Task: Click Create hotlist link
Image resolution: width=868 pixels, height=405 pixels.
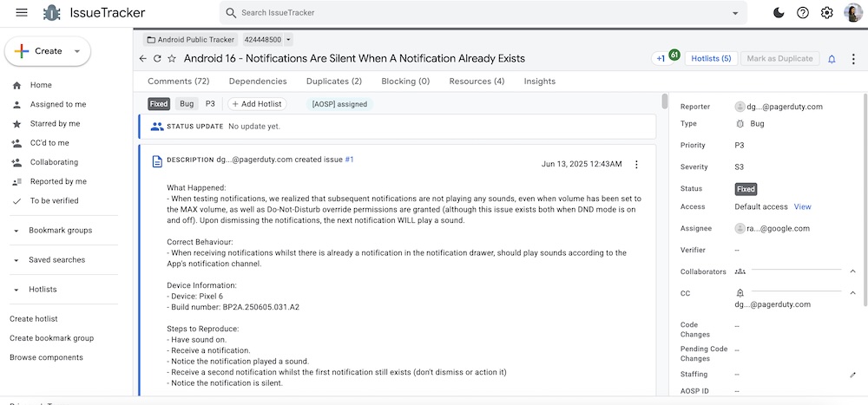Action: pos(33,318)
